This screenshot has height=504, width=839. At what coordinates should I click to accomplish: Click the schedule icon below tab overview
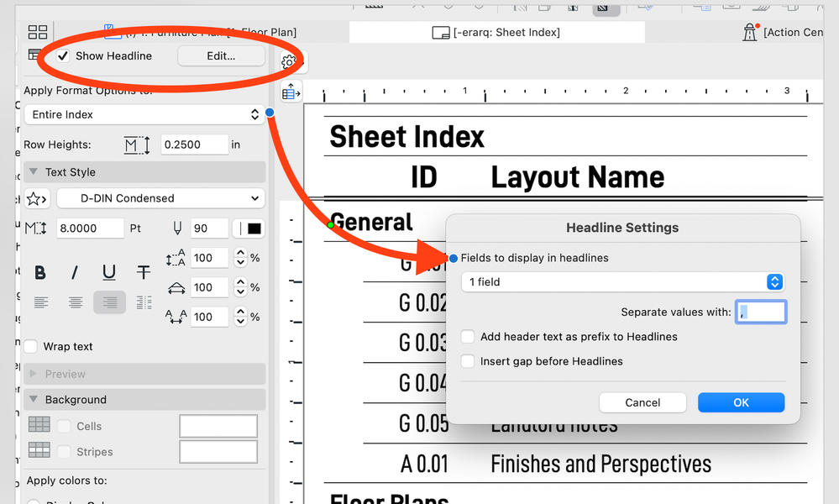(x=34, y=55)
